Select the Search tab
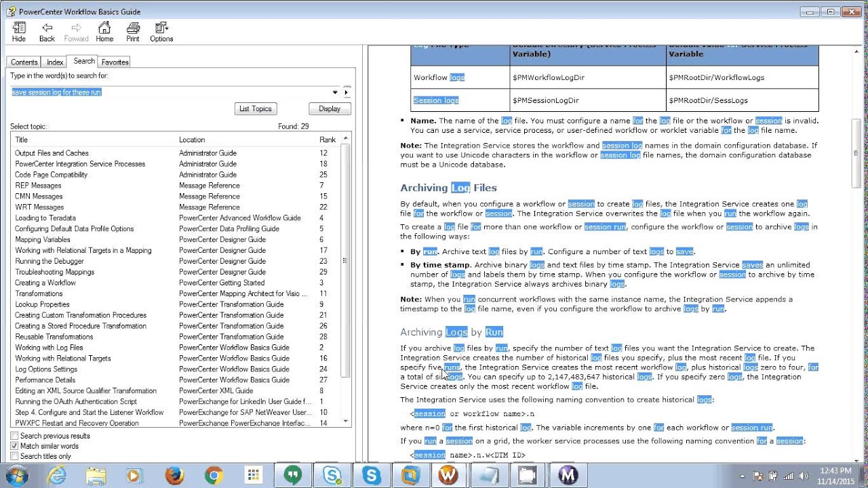This screenshot has width=868, height=488. click(85, 61)
